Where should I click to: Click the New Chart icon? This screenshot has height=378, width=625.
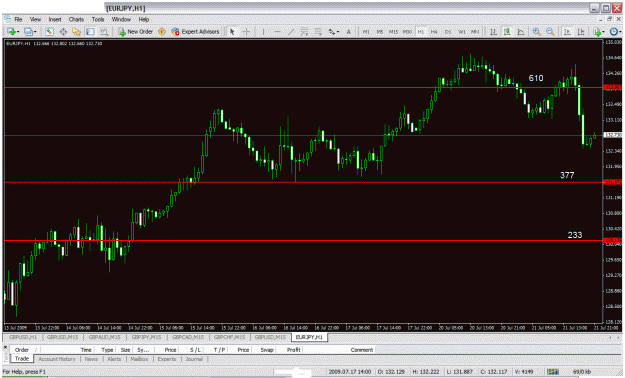[12, 32]
